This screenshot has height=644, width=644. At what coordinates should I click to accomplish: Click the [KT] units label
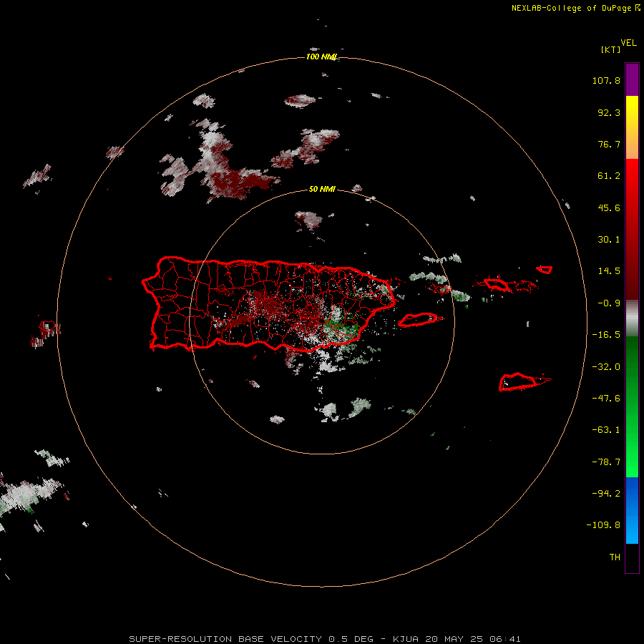click(x=610, y=49)
